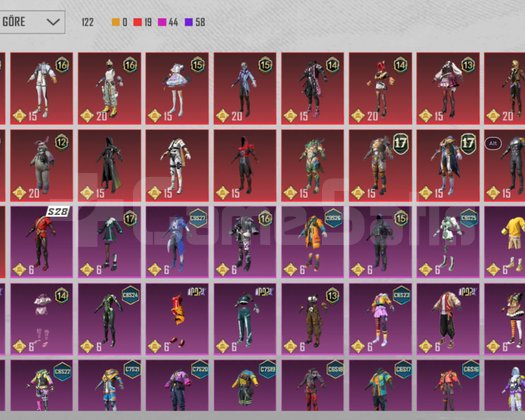Viewport: 525px width, 420px height.
Task: Select the black hooded robe outfit
Action: (109, 166)
